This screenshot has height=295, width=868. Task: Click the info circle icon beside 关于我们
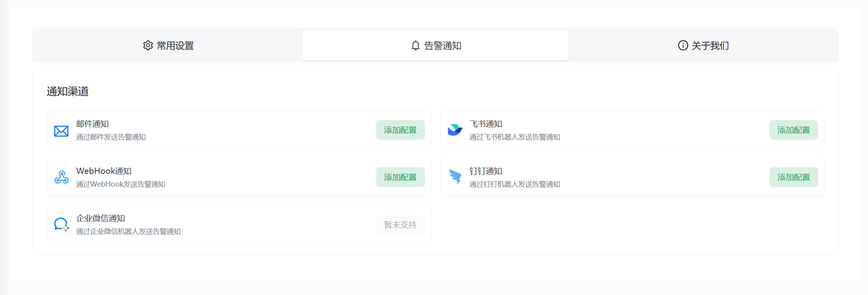[x=683, y=45]
